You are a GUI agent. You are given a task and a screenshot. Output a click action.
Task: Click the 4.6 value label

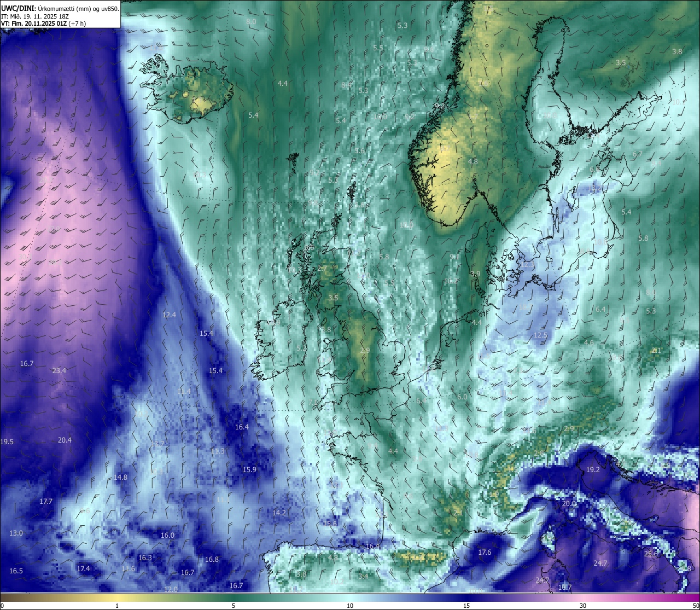pos(589,343)
